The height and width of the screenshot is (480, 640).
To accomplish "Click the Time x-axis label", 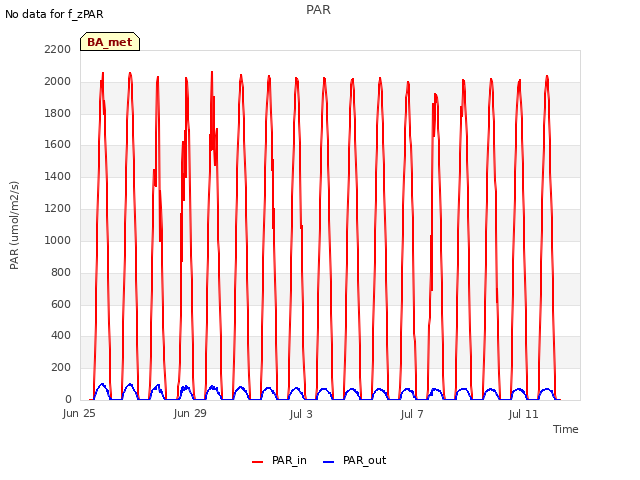I will click(x=566, y=429).
